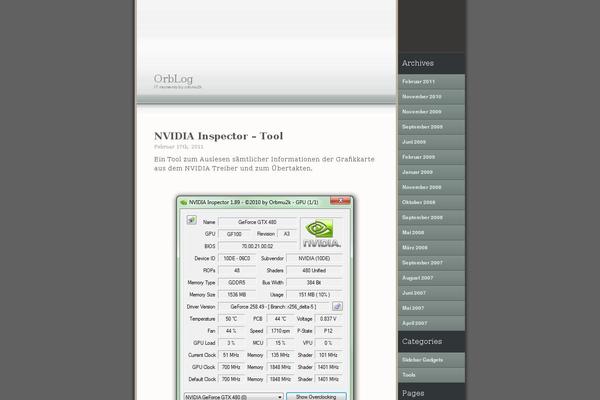Open the März 2008 archive
This screenshot has height=400, width=600.
click(x=431, y=248)
